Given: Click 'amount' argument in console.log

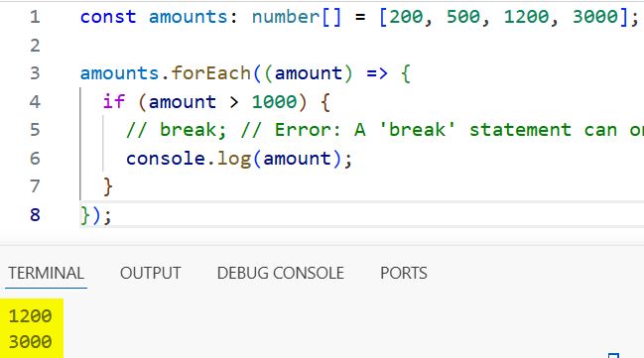Looking at the screenshot, I should click(x=297, y=159).
